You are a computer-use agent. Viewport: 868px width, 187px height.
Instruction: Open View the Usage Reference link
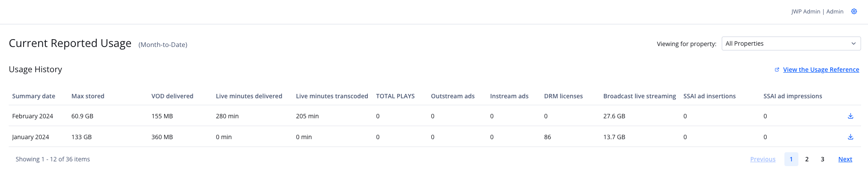821,70
